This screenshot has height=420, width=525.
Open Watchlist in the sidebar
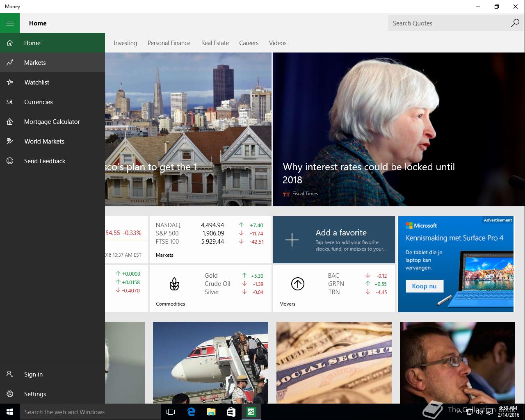tap(52, 82)
